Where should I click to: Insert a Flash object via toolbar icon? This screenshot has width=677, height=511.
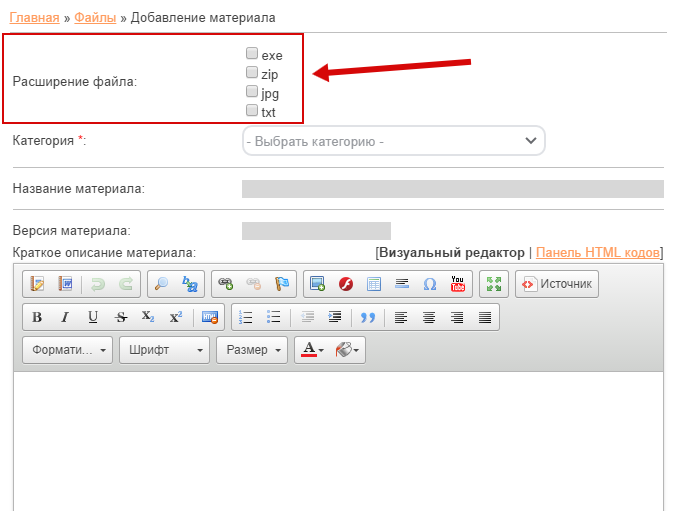pos(346,284)
